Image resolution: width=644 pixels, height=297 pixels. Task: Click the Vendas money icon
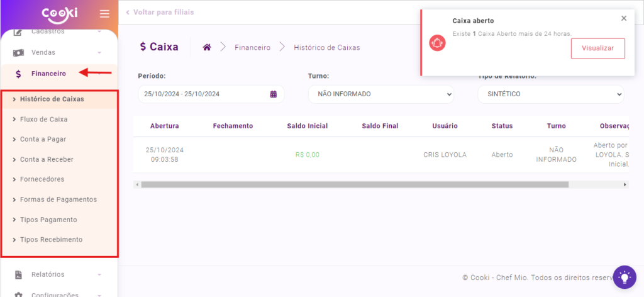click(19, 52)
